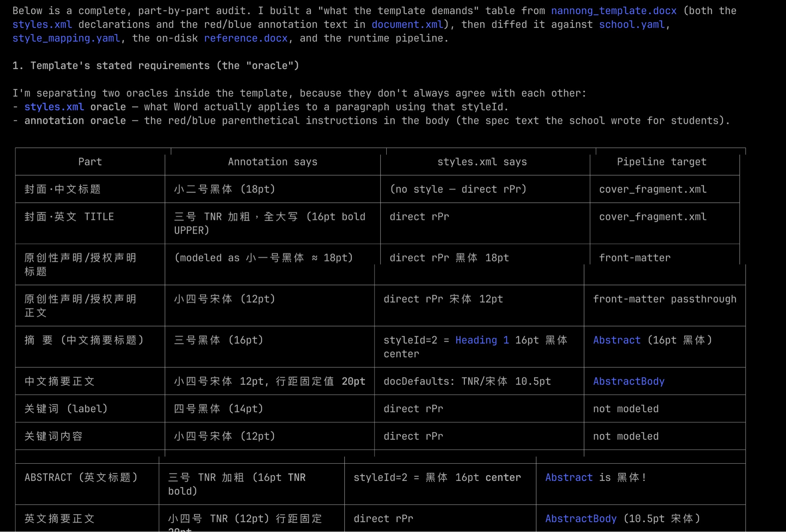Select the '关键词内容' cell
Image resolution: width=786 pixels, height=532 pixels.
click(x=90, y=436)
